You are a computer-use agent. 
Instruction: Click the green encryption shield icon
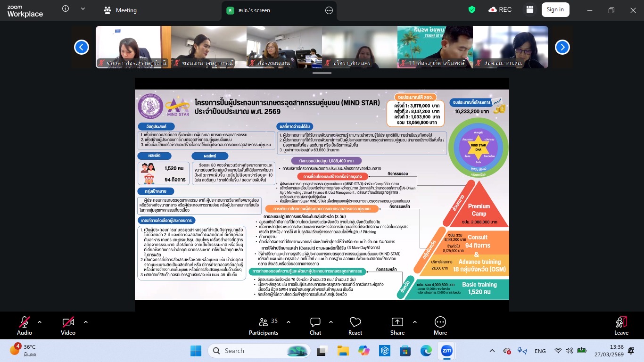click(x=471, y=9)
